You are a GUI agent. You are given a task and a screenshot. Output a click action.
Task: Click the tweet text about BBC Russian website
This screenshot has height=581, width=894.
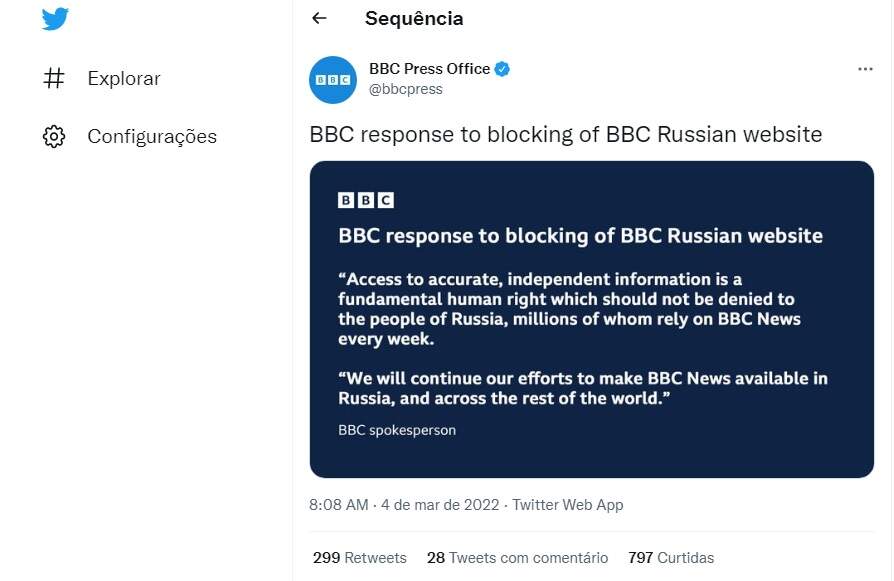click(566, 134)
